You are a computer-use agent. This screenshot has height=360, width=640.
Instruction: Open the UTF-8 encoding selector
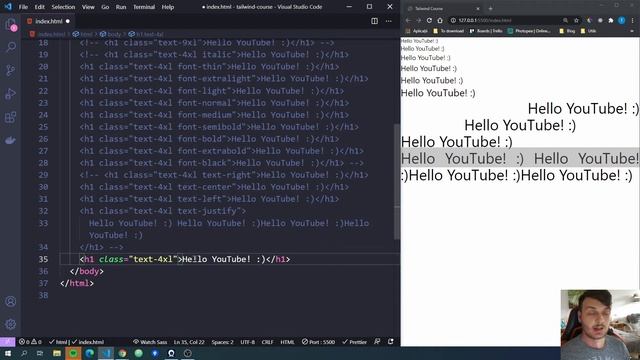click(x=248, y=342)
